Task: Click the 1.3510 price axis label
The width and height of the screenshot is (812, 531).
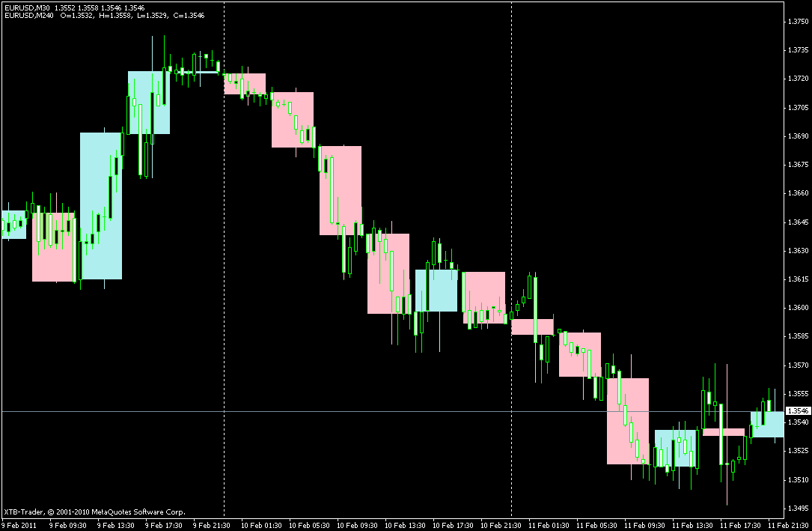Action: point(798,480)
